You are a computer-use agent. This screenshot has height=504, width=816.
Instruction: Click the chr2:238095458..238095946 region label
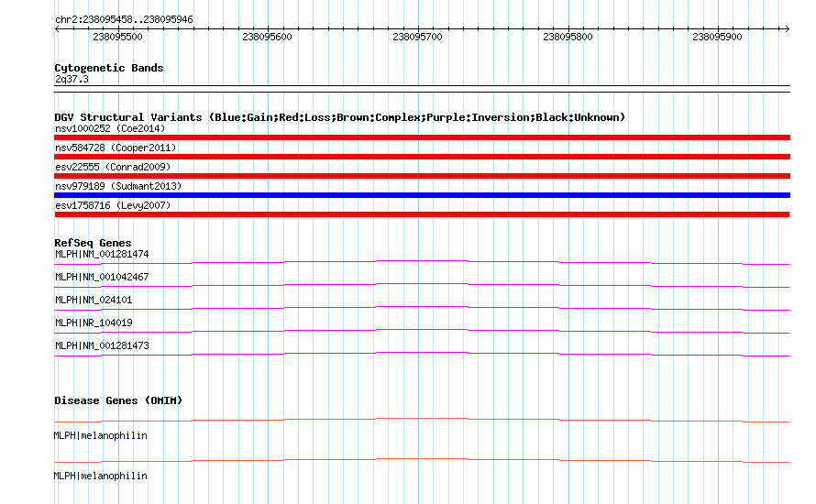(x=124, y=19)
